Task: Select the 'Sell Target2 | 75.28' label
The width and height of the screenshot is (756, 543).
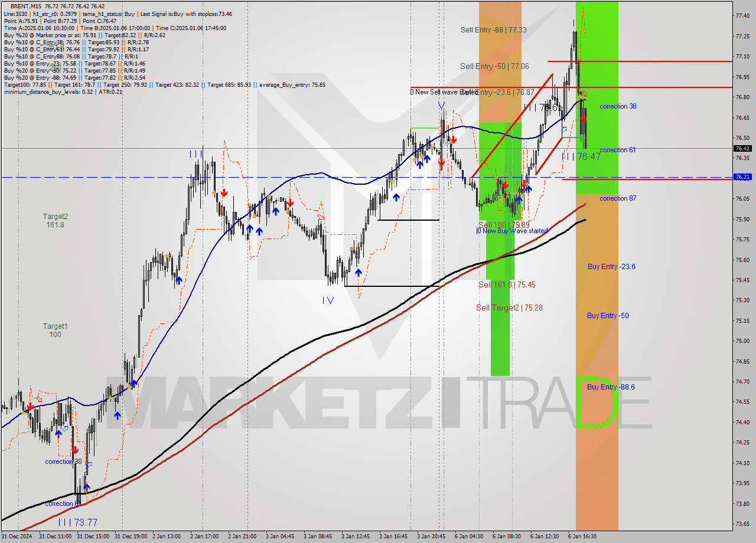Action: (x=509, y=308)
